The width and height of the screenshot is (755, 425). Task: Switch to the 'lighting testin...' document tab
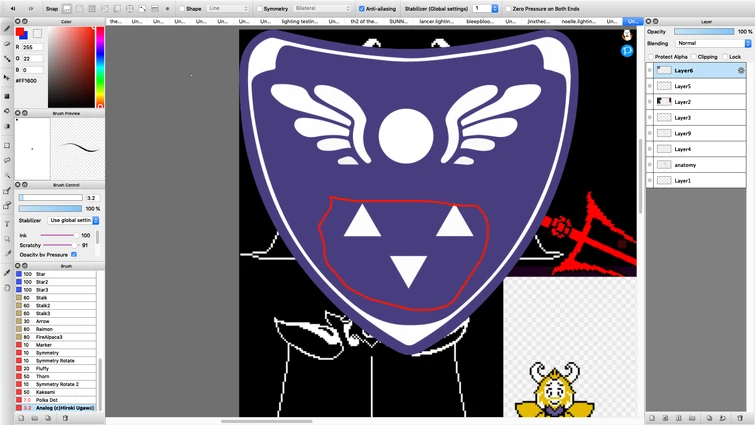coord(299,21)
